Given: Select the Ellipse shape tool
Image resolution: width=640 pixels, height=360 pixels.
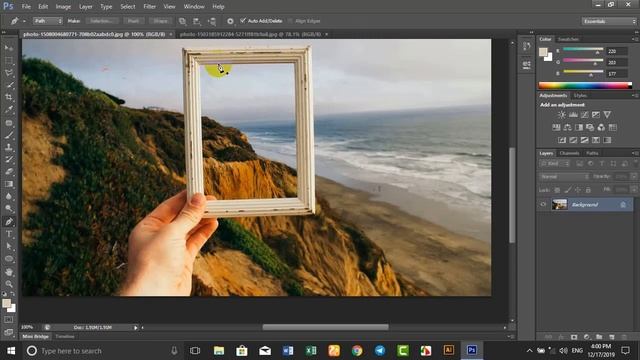Looking at the screenshot, I should tap(9, 259).
